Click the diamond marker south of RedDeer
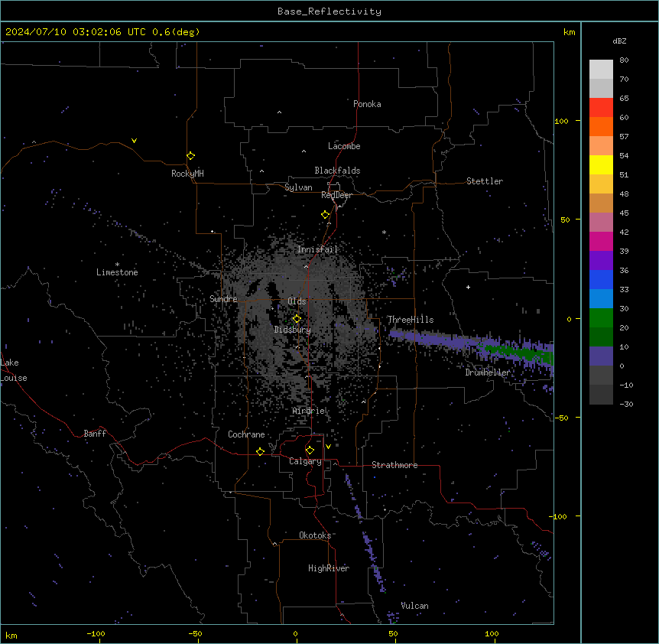Viewport: 659px width, 644px height. (x=326, y=215)
